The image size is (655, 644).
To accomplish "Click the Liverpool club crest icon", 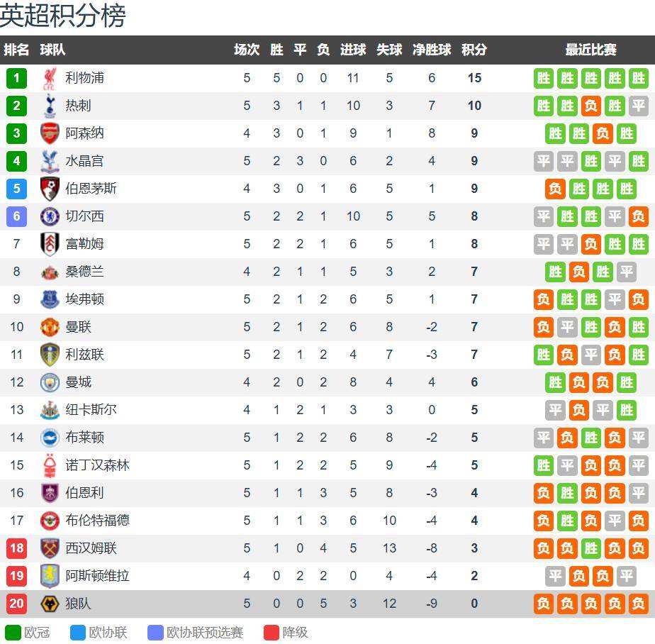I will 50,78.
